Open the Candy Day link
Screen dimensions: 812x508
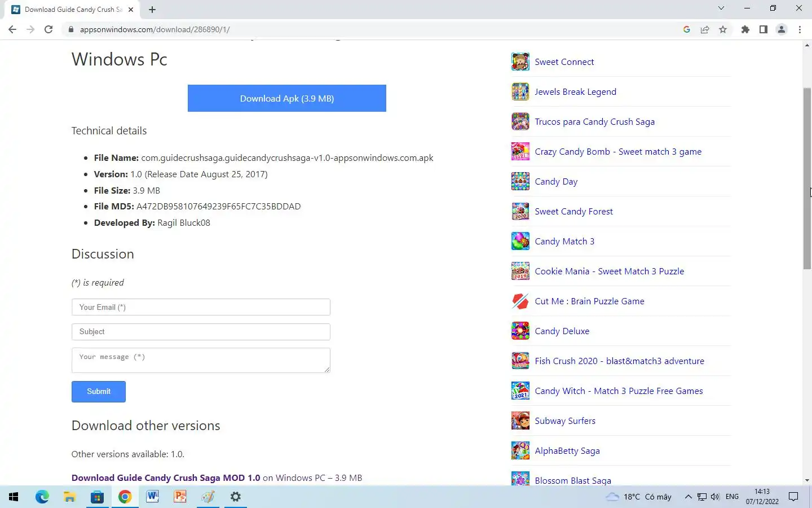556,181
